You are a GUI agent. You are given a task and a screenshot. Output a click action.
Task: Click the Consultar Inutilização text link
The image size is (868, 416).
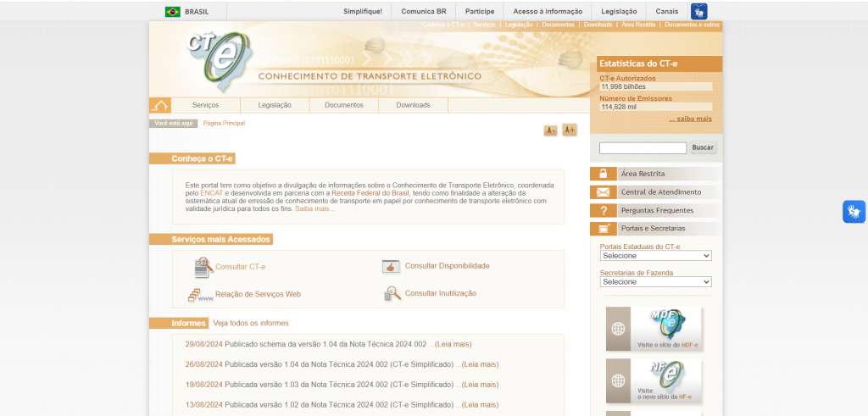[441, 294]
